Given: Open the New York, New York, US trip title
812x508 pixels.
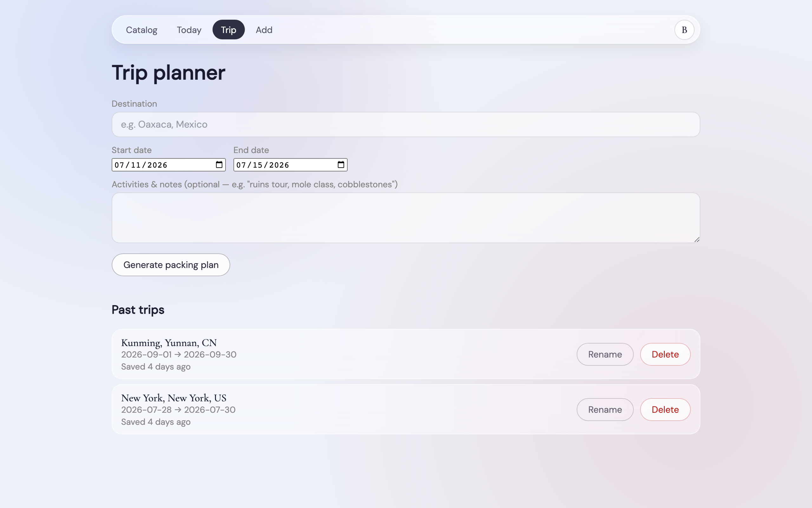Looking at the screenshot, I should (174, 398).
